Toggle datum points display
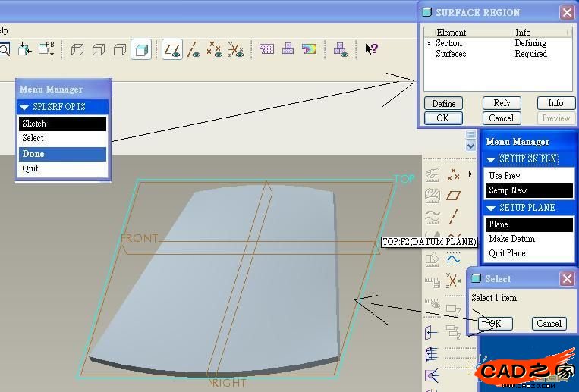 coord(214,49)
